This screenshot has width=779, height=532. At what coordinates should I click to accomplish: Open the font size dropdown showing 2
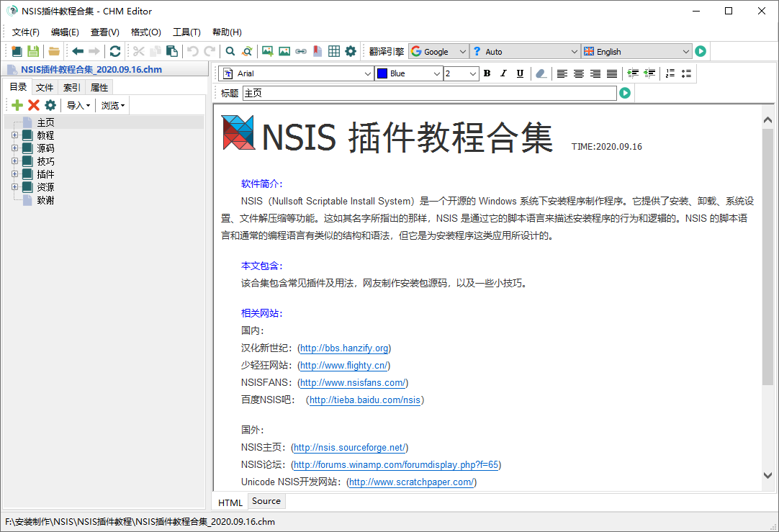click(461, 73)
